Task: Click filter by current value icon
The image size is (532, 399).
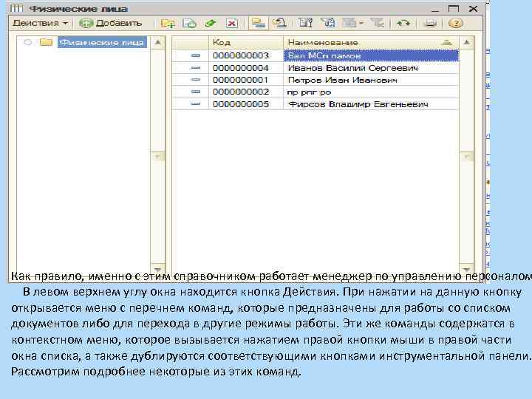Action: coord(328,24)
